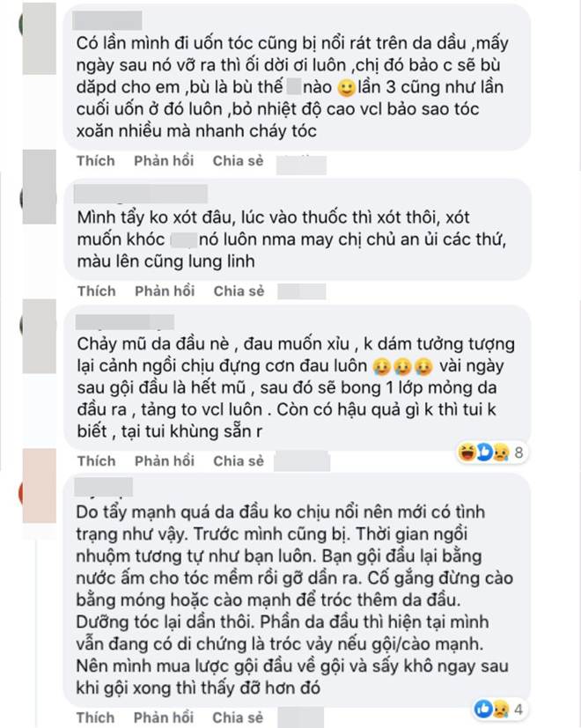Image resolution: width=581 pixels, height=728 pixels.
Task: Click Thích under the 'Do tẩy mạnh' comment
Action: [x=96, y=717]
